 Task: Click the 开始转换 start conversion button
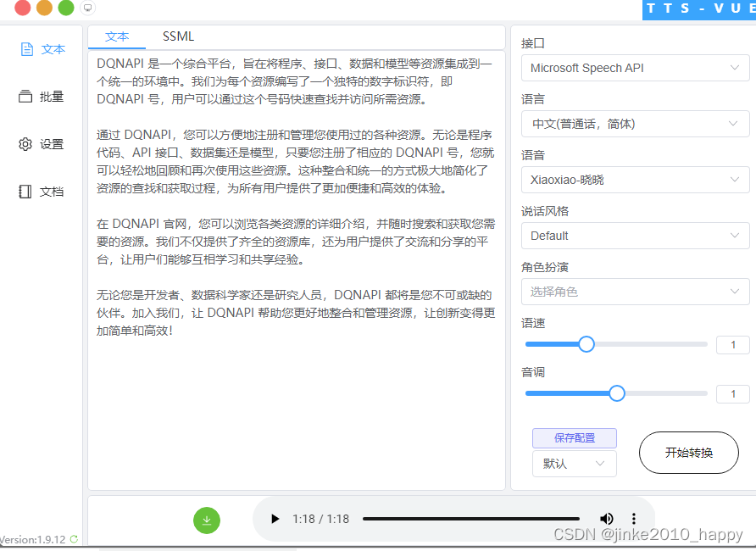[x=688, y=453]
